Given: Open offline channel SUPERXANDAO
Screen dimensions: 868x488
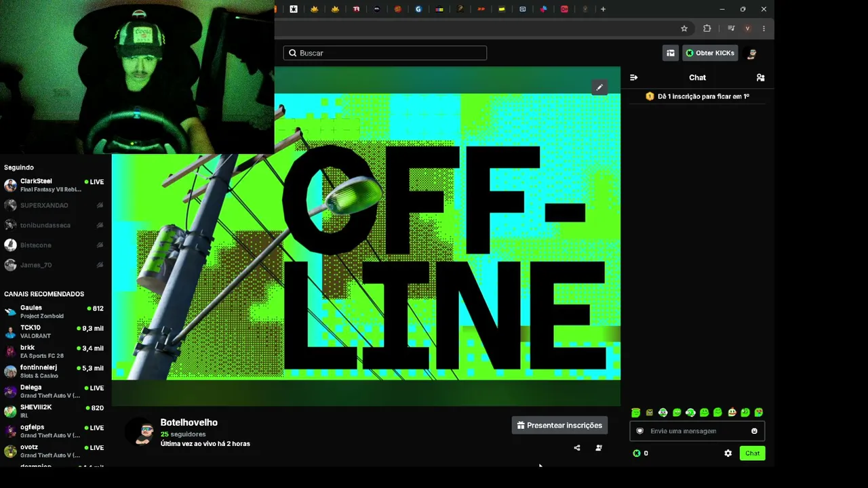Looking at the screenshot, I should (x=54, y=205).
